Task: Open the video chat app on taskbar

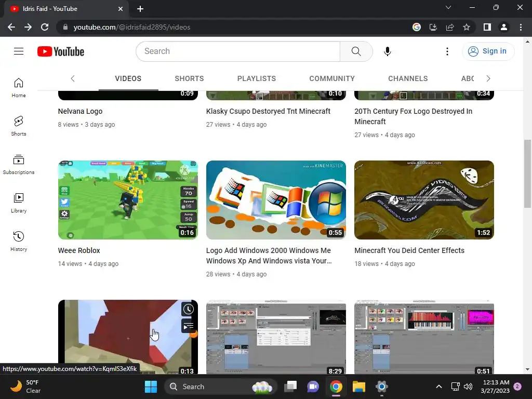Action: tap(313, 387)
